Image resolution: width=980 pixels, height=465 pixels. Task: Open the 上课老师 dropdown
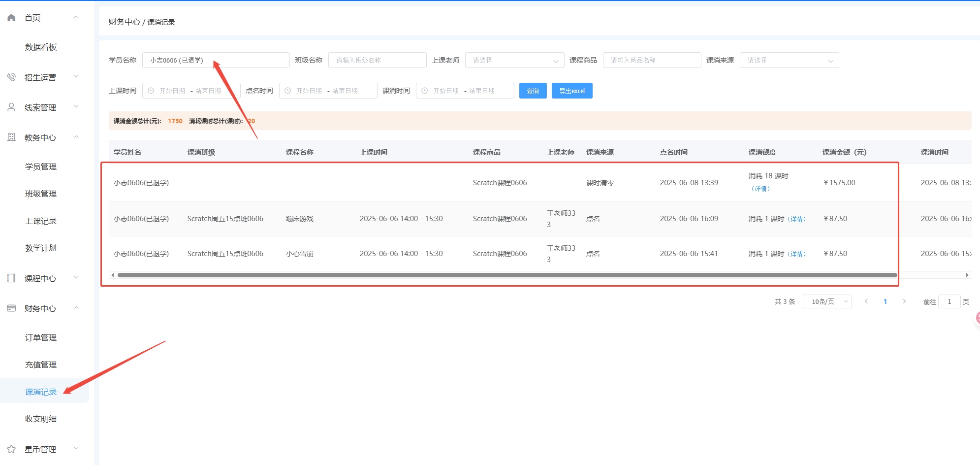(x=514, y=60)
